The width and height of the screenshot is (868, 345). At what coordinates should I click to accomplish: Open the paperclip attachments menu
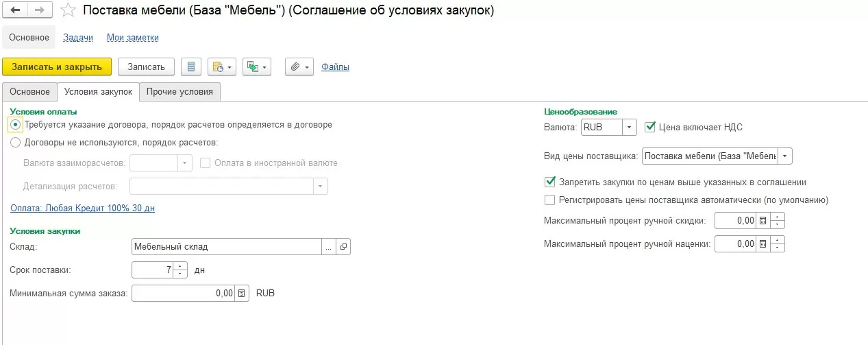point(299,67)
